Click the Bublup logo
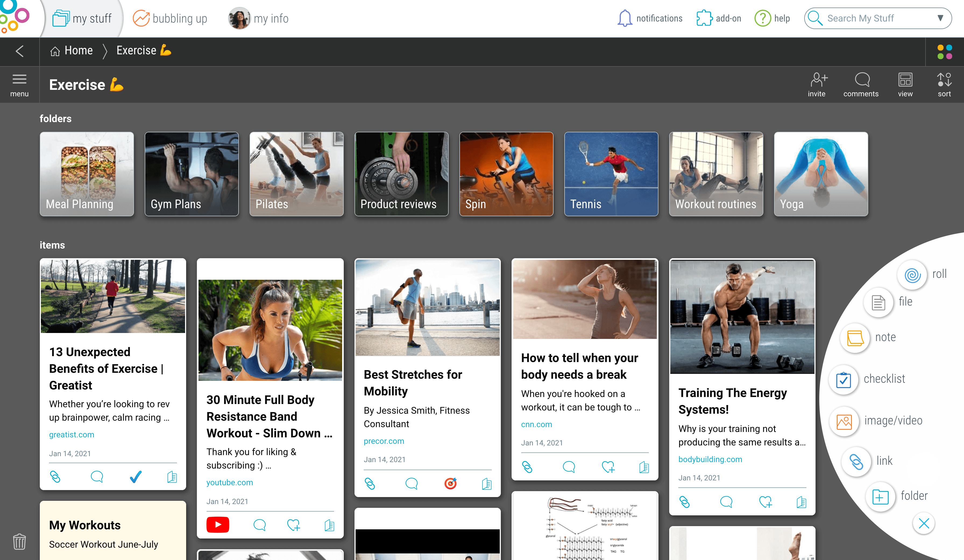 tap(15, 16)
